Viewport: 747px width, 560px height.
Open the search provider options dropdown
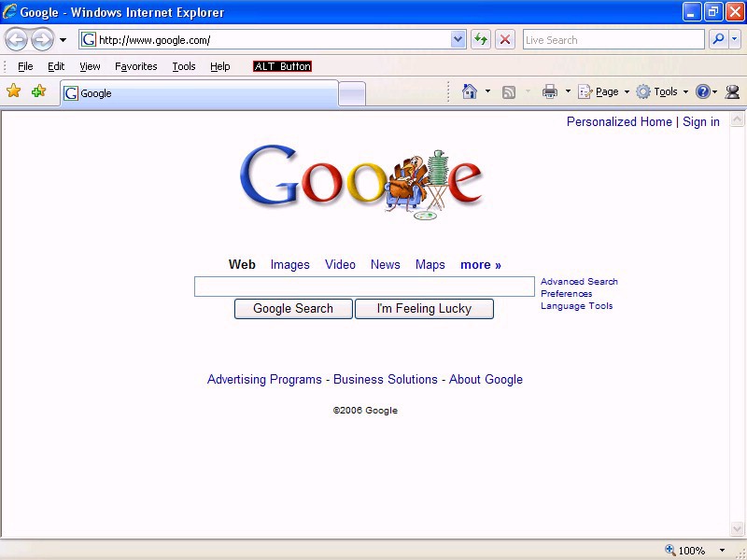pyautogui.click(x=735, y=39)
